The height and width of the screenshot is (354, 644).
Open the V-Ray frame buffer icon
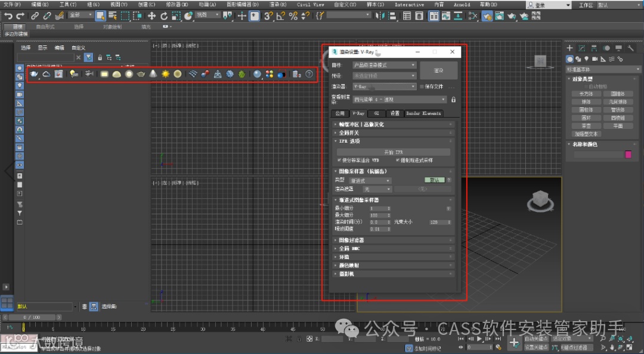point(58,74)
